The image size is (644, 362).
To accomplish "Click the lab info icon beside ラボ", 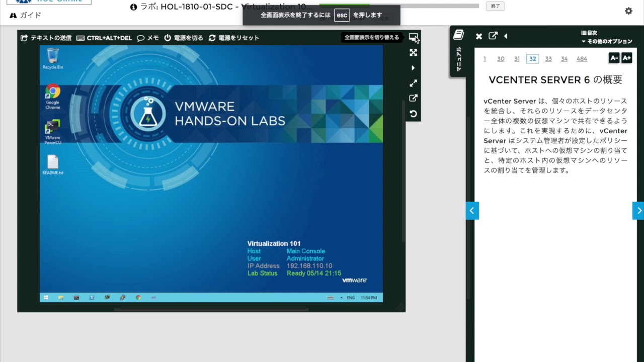I will [x=133, y=7].
